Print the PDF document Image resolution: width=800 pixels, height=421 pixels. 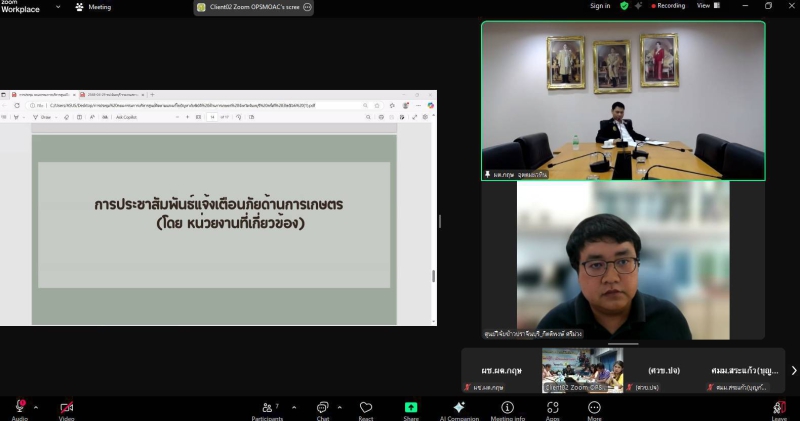coord(381,117)
